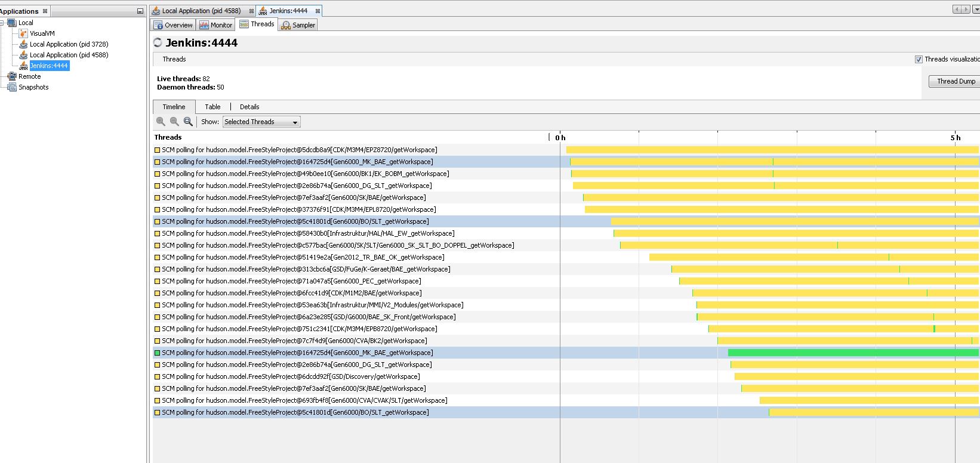Minimize the Applications panel
Image resolution: width=980 pixels, height=463 pixels.
140,11
